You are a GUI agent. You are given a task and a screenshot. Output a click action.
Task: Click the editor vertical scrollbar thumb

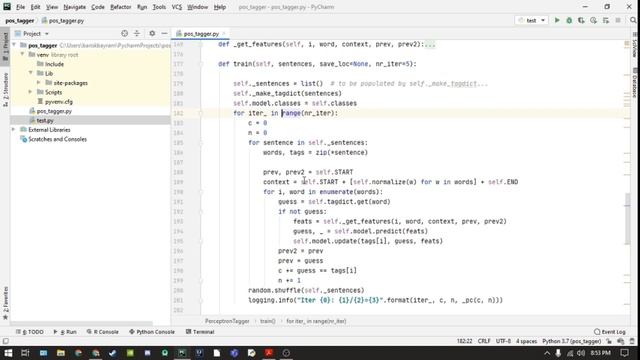pyautogui.click(x=627, y=219)
